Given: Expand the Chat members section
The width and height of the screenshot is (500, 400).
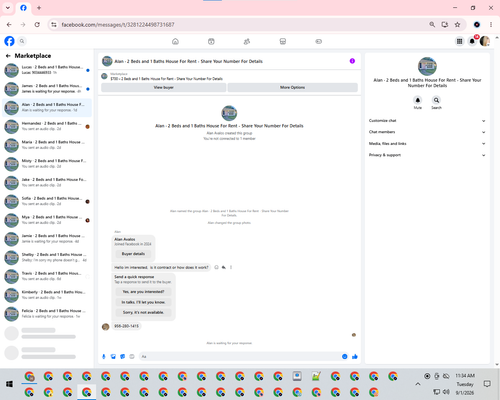Looking at the screenshot, I should coord(427,132).
